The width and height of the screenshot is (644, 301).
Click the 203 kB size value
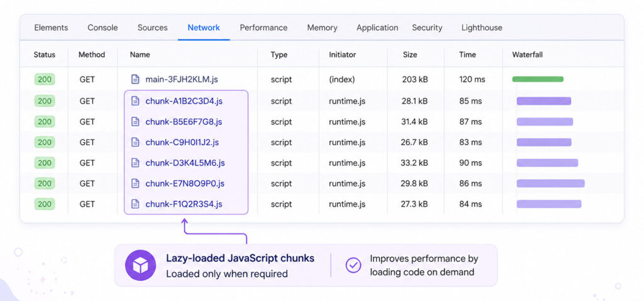415,79
